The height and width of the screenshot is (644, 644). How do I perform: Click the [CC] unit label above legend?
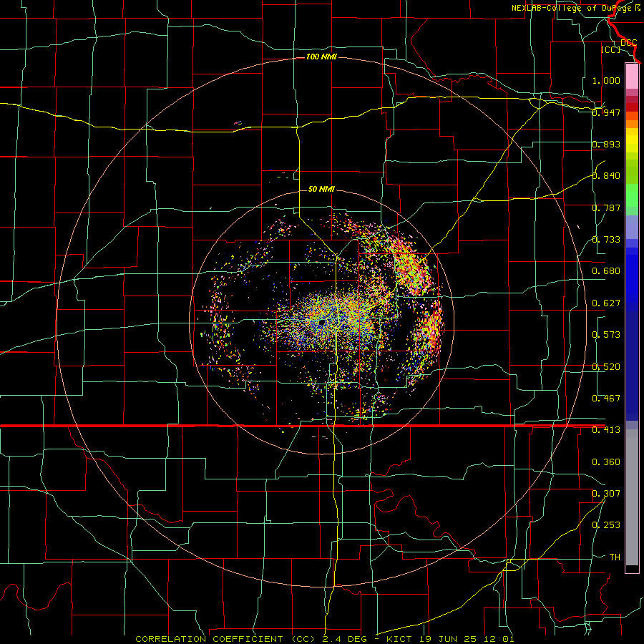coord(611,49)
